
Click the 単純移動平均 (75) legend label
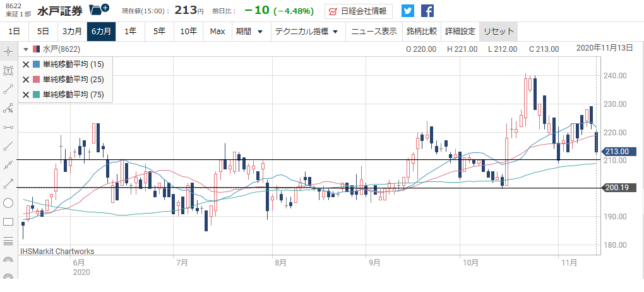point(73,95)
